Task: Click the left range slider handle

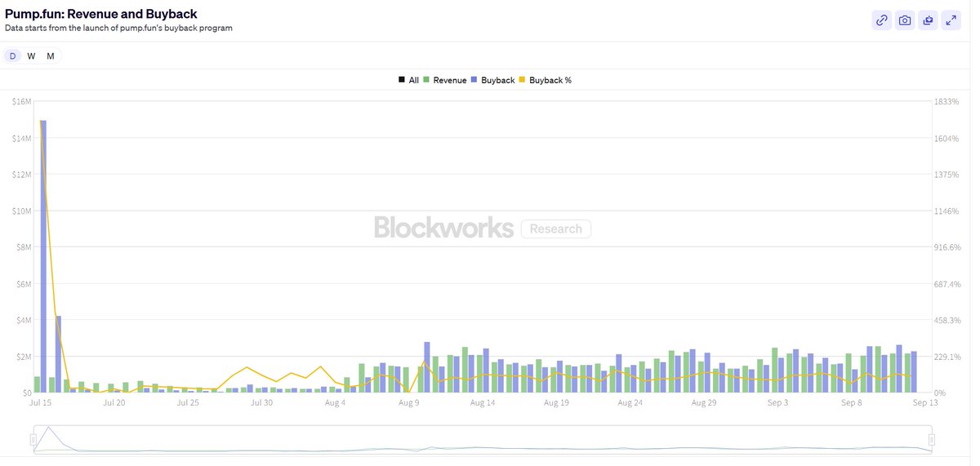Action: click(33, 440)
